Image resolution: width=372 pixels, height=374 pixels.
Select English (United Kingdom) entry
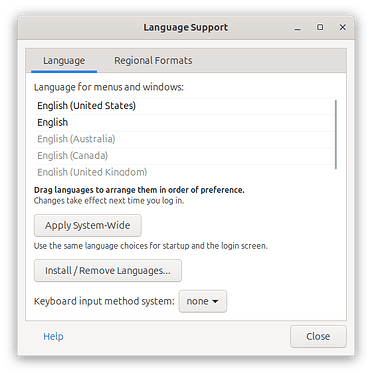point(184,171)
